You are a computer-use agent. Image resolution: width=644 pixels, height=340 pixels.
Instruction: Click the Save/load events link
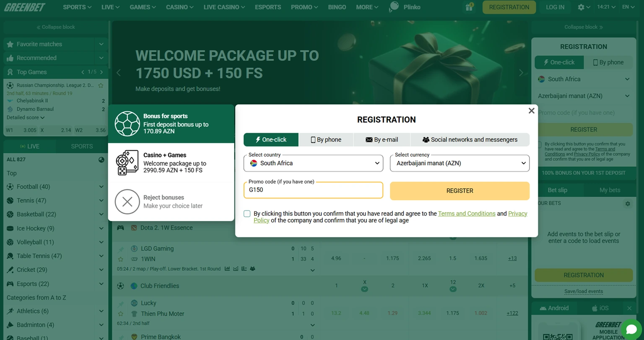[x=584, y=291]
